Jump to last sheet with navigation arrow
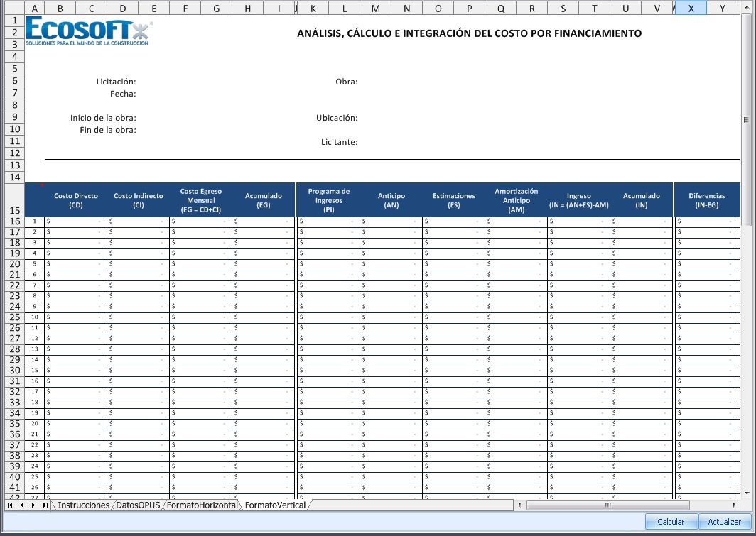The height and width of the screenshot is (536, 756). (45, 505)
